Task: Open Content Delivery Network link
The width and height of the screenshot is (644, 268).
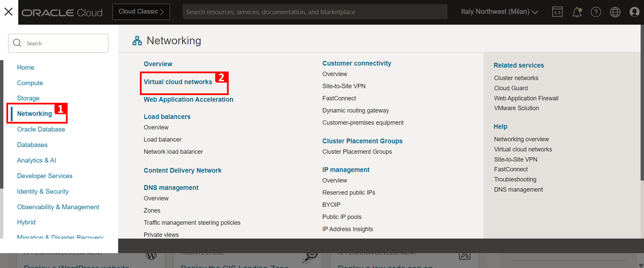Action: (183, 170)
